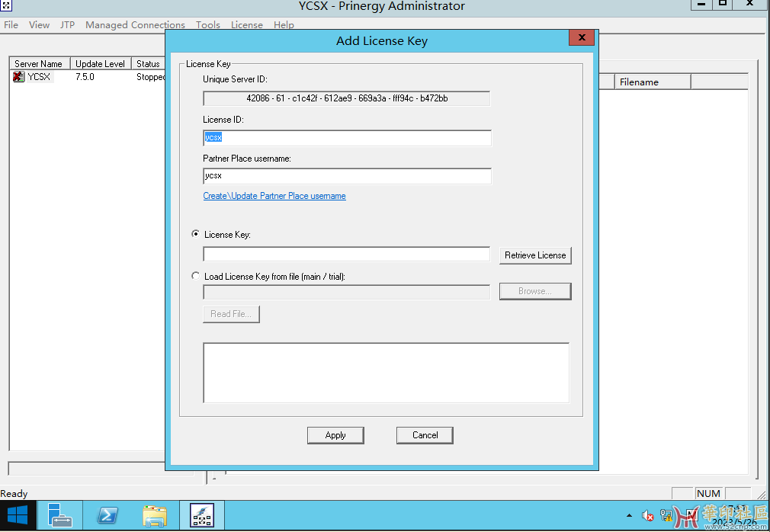Viewport: 770px width, 532px height.
Task: Close the Add License Key dialog
Action: (x=582, y=37)
